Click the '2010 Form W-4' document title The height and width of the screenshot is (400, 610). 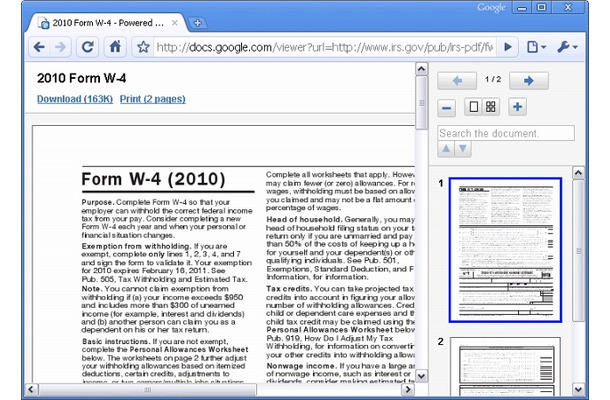pos(81,78)
